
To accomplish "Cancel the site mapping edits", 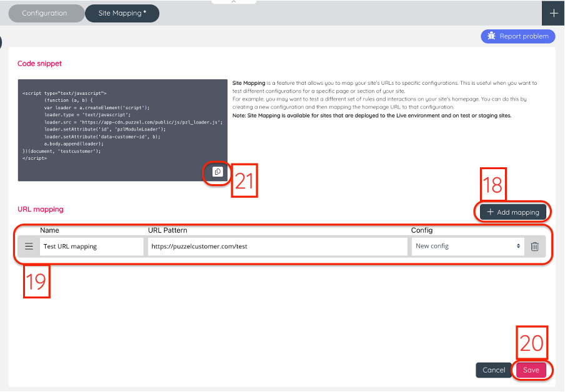I will (493, 370).
